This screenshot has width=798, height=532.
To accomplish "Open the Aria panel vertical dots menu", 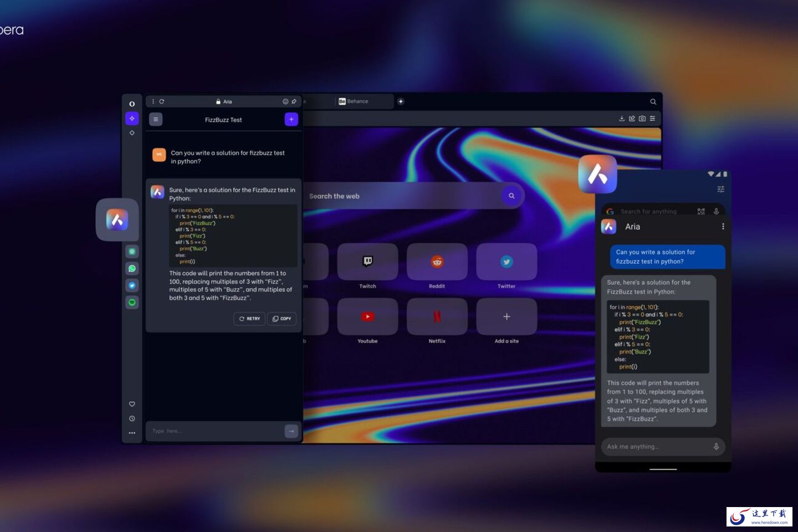I will click(x=154, y=101).
